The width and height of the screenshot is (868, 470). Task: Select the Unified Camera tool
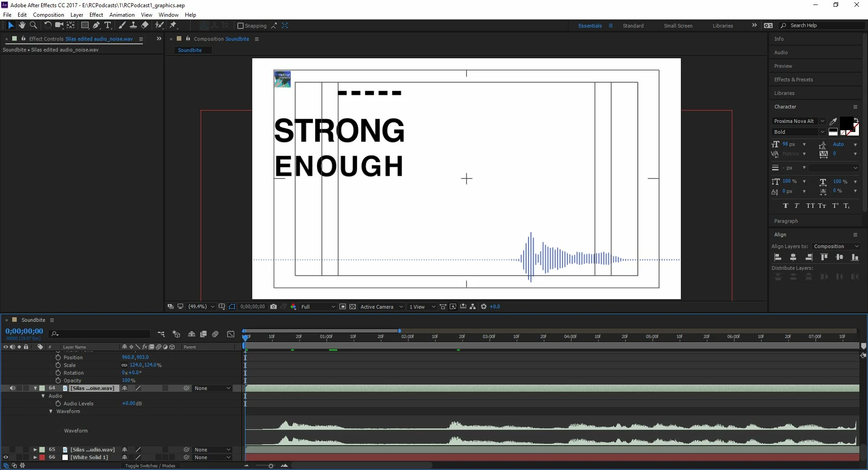(59, 25)
